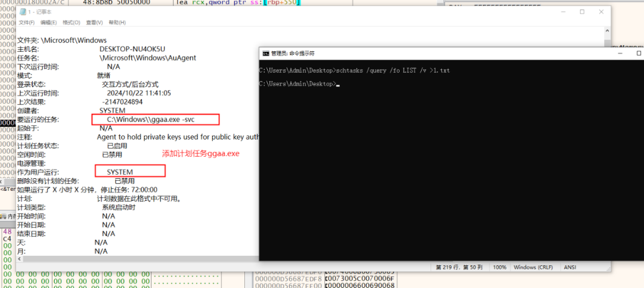Click the empty C:\Users\Admin\Desktop> prompt line
The width and height of the screenshot is (644, 288).
click(299, 84)
